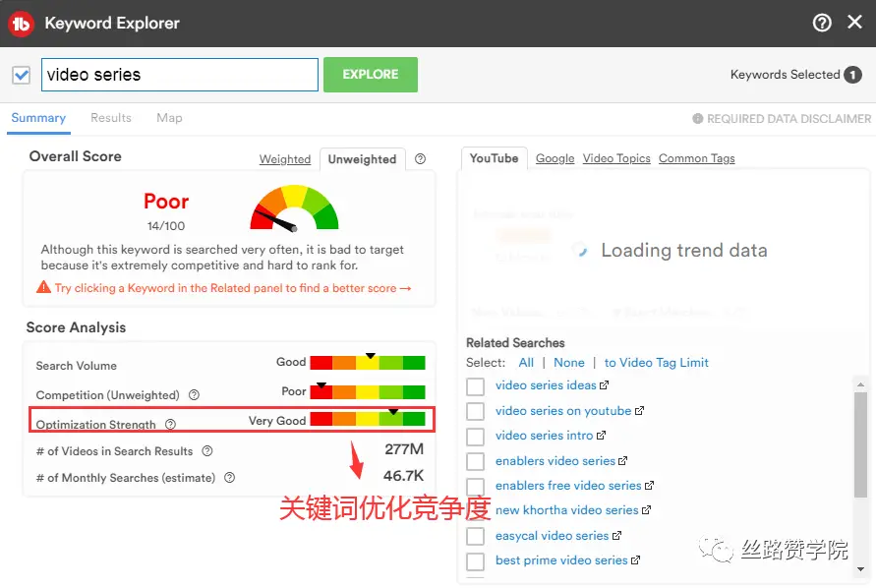This screenshot has width=876, height=588.
Task: Select related searches to Video Tag Limit
Action: point(656,363)
